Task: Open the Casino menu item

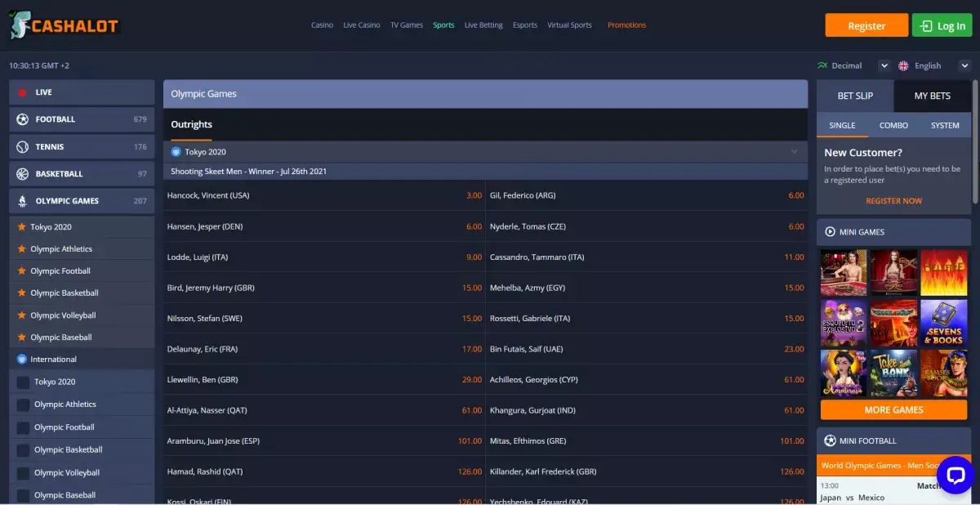Action: coord(322,25)
